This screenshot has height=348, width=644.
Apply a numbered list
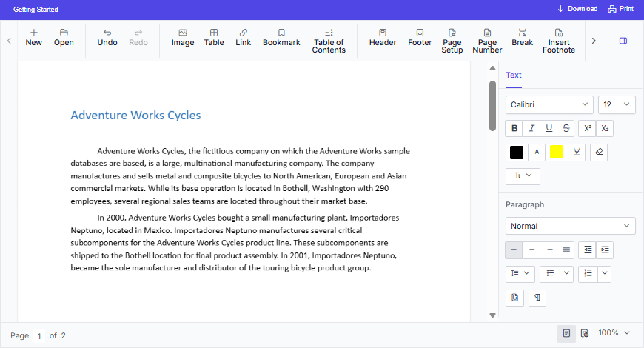click(x=588, y=274)
